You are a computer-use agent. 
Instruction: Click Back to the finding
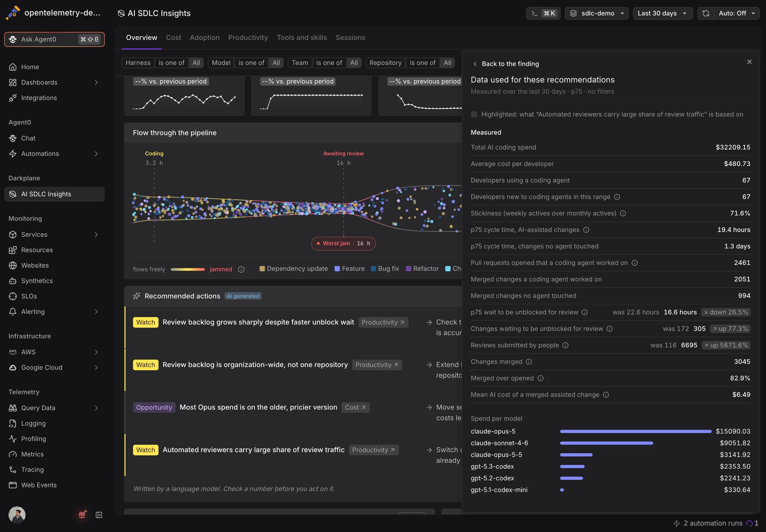click(506, 64)
